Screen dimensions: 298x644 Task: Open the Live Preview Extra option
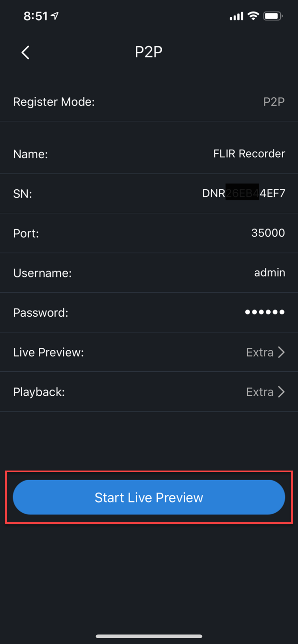tap(260, 352)
